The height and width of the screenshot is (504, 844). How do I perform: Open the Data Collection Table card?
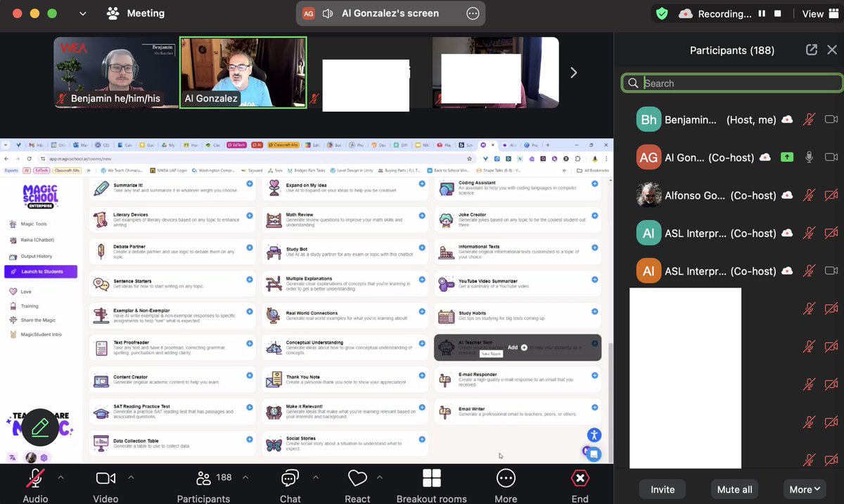point(173,443)
